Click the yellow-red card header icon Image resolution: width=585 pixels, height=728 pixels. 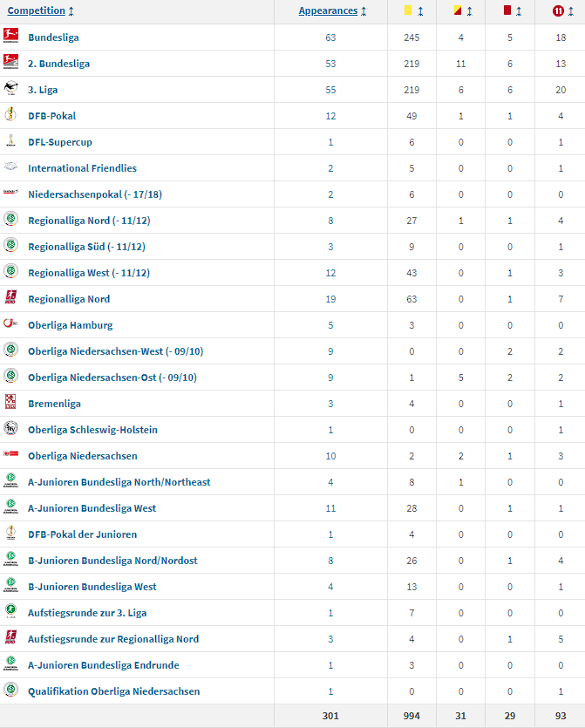[x=458, y=10]
